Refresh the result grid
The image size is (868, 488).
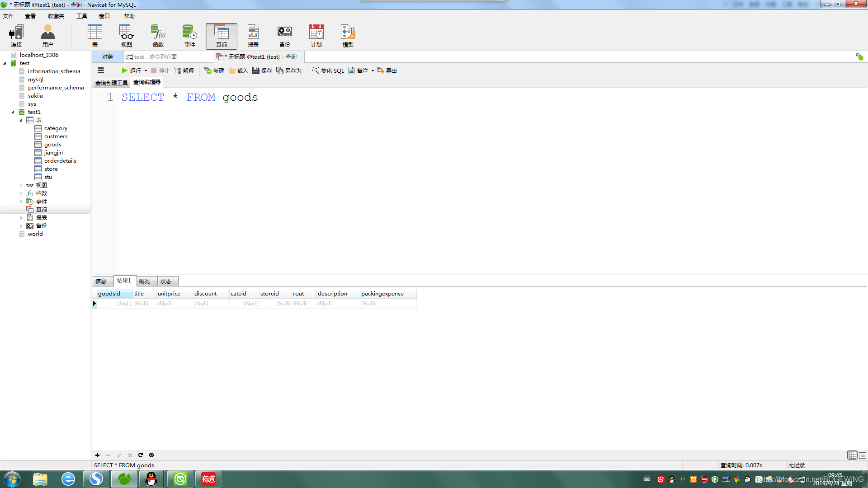(141, 455)
